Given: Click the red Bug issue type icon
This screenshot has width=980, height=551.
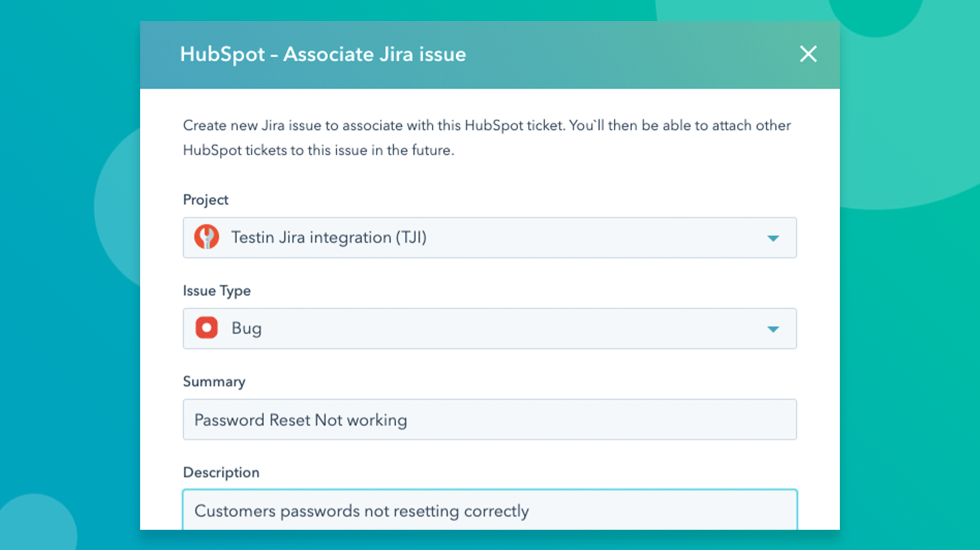Looking at the screenshot, I should point(206,328).
